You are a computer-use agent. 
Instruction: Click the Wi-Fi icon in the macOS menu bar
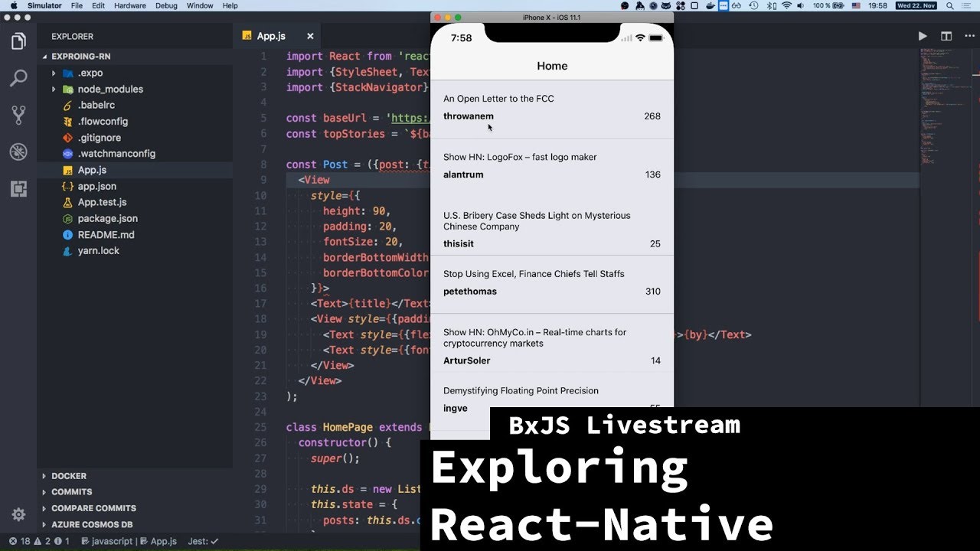(786, 5)
